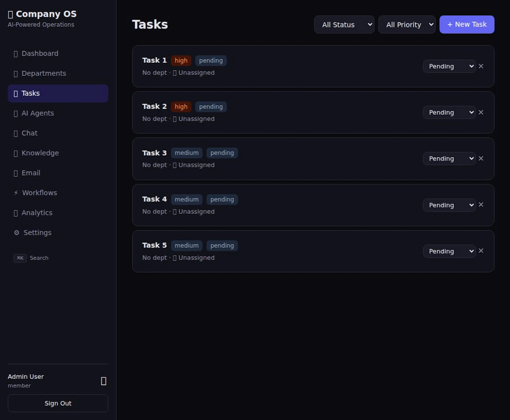The image size is (510, 420).
Task: Click No dept text under Task 2
Action: 155,119
